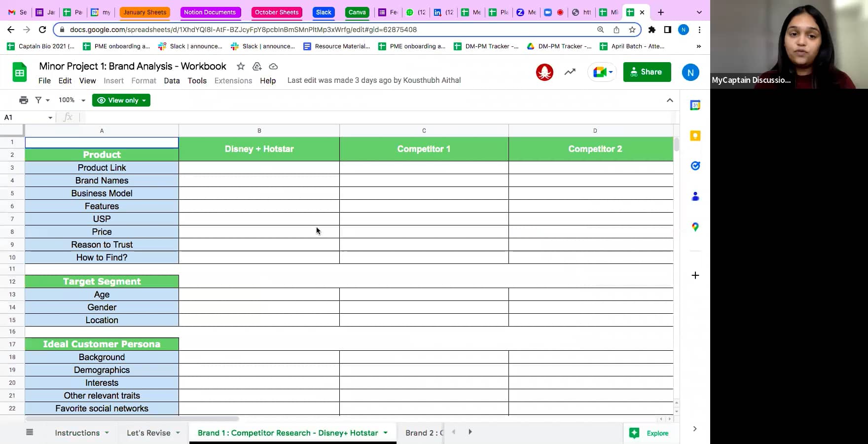Click the cloud document status icon

pos(273,66)
